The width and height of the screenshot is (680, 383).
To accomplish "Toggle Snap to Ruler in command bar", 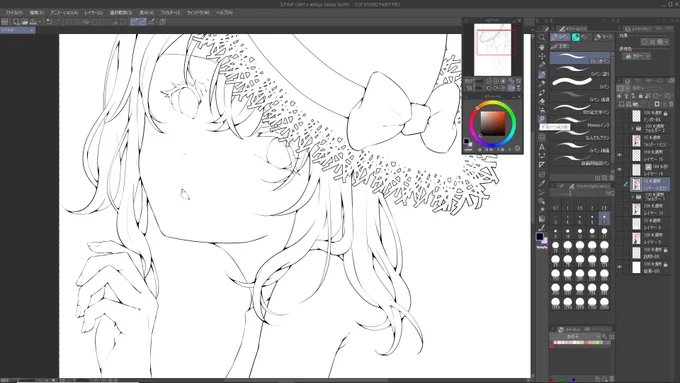I will tap(134, 22).
